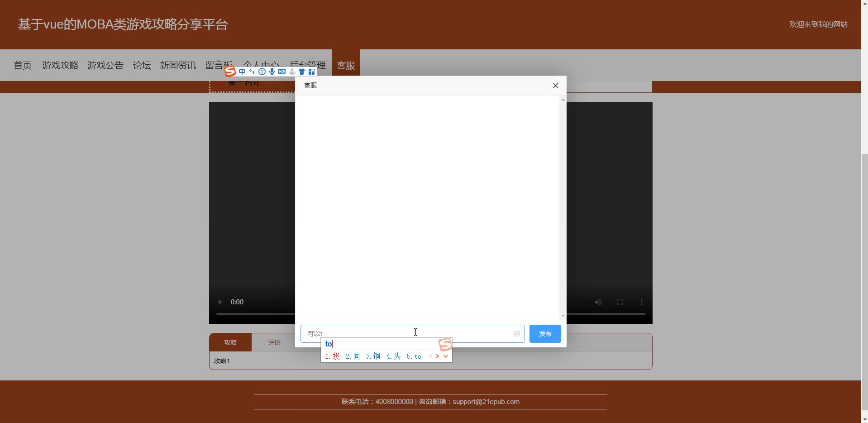Click the 客服 dialog title
Viewport: 868px width, 423px height.
(x=310, y=86)
